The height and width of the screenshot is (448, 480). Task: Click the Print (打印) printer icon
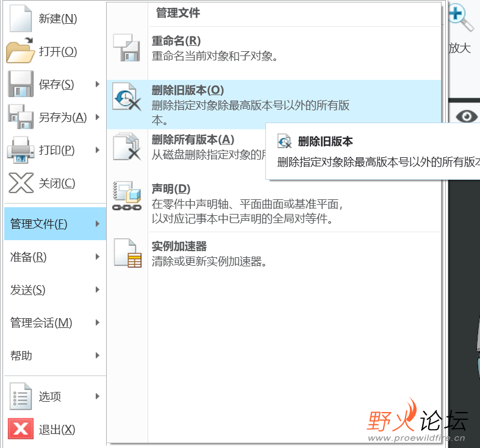point(21,150)
